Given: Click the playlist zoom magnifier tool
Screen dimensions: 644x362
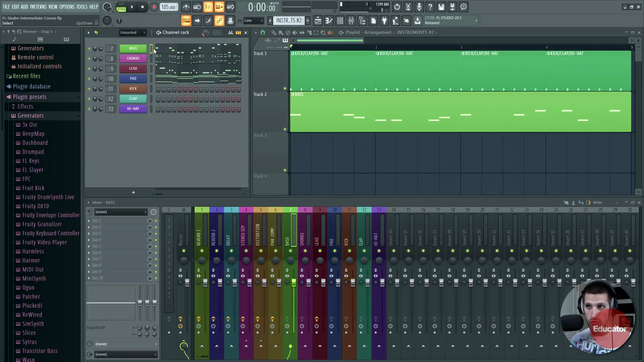Looking at the screenshot, I should 323,33.
